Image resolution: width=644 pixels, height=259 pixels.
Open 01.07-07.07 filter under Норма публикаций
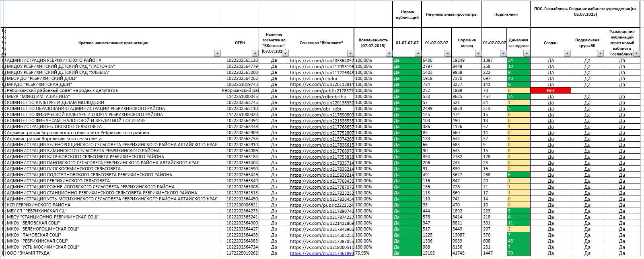coord(418,53)
